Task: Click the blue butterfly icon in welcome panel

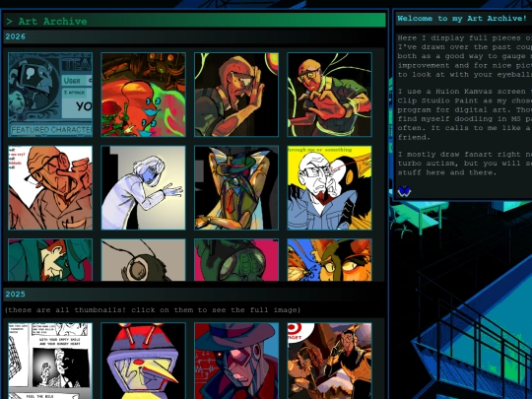Action: [404, 192]
